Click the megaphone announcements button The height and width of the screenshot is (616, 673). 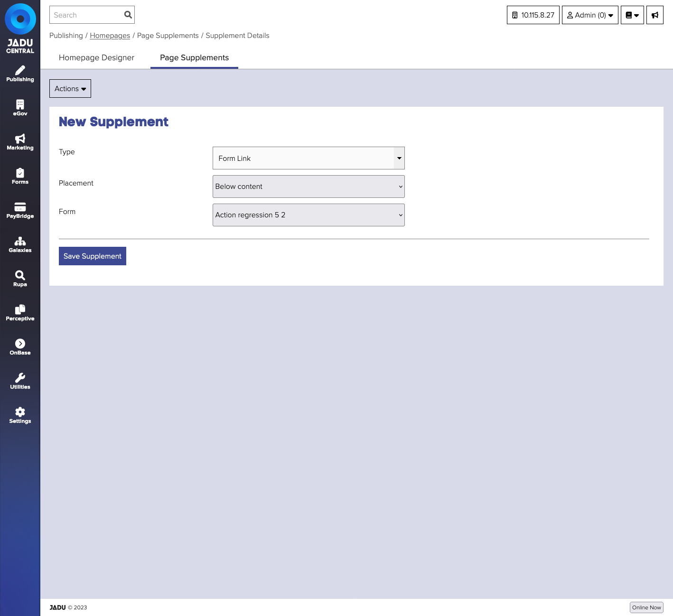point(655,15)
